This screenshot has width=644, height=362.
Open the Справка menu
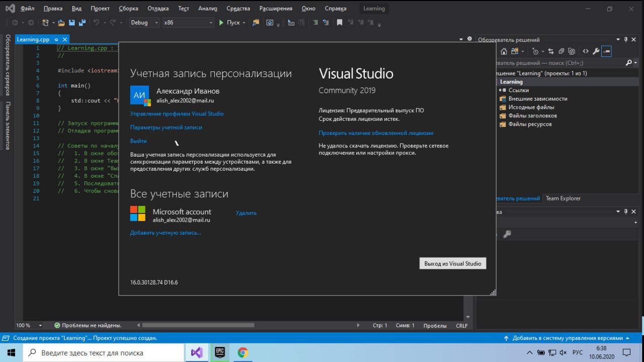click(336, 9)
